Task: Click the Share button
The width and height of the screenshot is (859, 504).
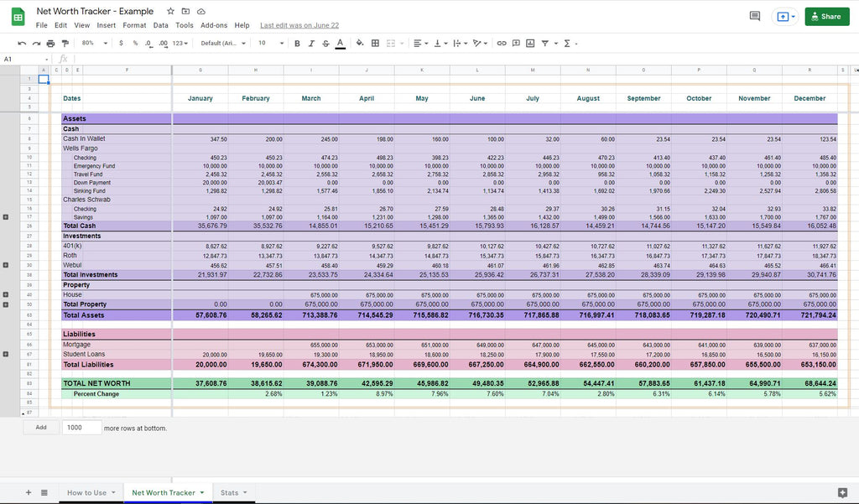Action: point(826,16)
